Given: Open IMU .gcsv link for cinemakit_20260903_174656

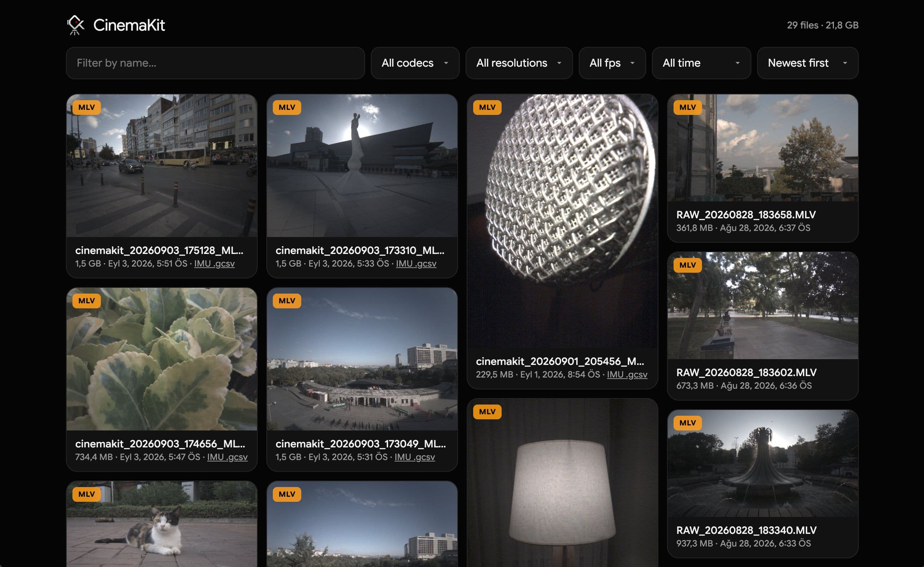Looking at the screenshot, I should coord(227,457).
